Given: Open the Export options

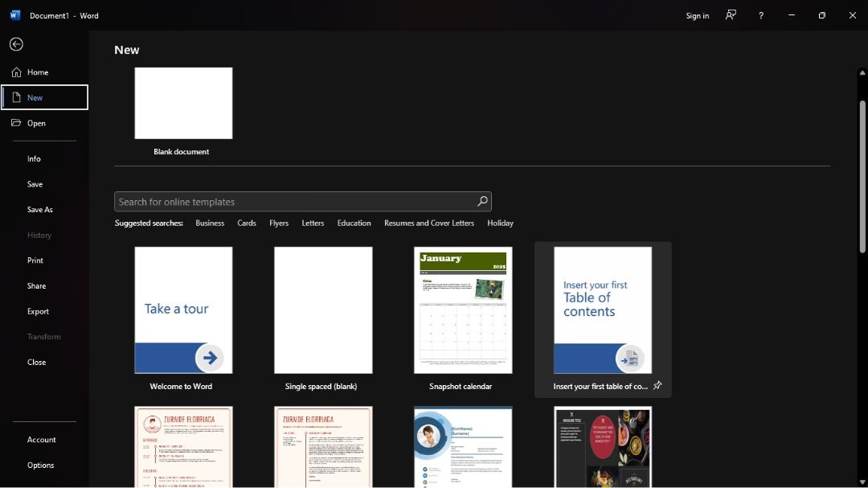Looking at the screenshot, I should (x=39, y=311).
